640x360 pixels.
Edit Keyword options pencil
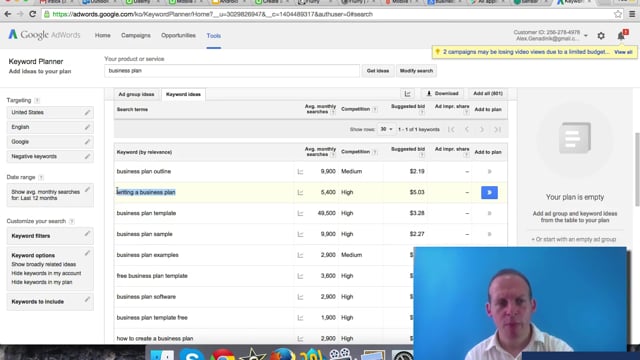tap(87, 253)
